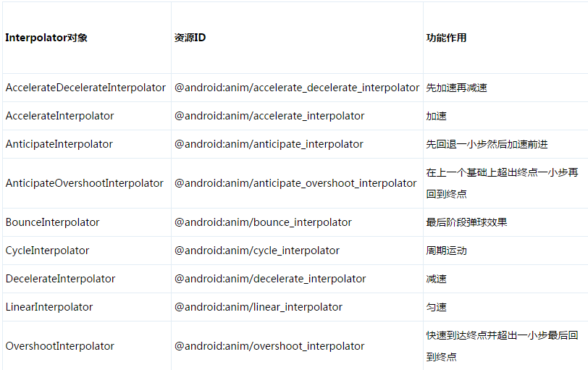
Task: Click @android:anim/overshoot_interpolator resource ID
Action: point(269,346)
